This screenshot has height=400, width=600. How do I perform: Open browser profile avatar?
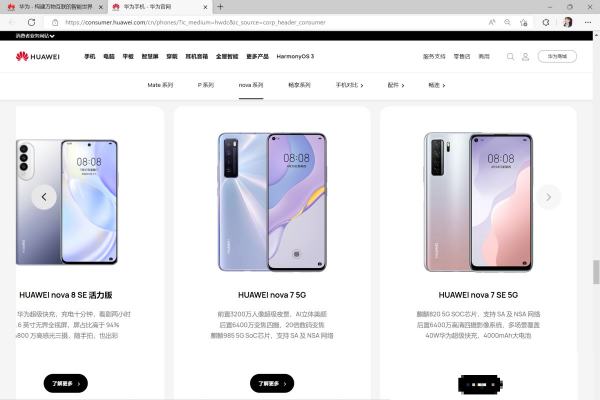click(567, 22)
